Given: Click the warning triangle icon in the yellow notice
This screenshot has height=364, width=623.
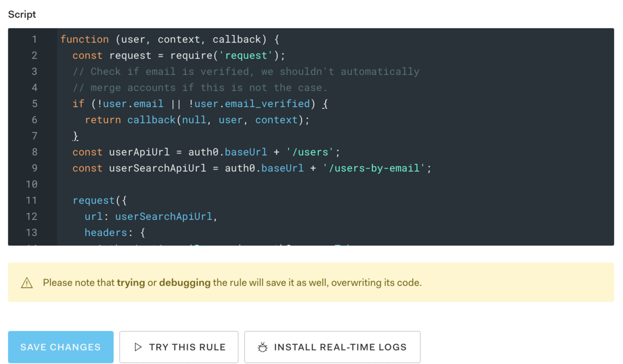Looking at the screenshot, I should pyautogui.click(x=26, y=283).
